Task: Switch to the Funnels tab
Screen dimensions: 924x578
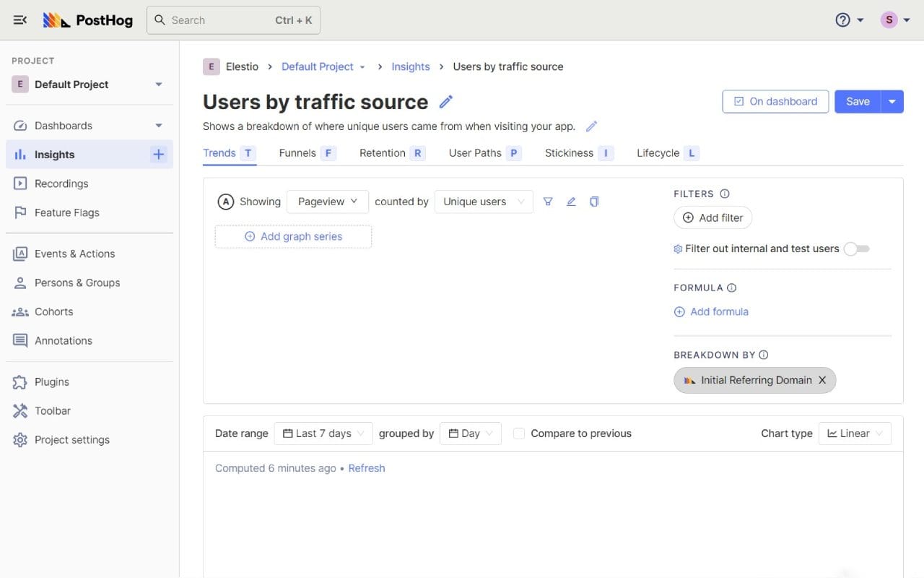Action: [297, 152]
